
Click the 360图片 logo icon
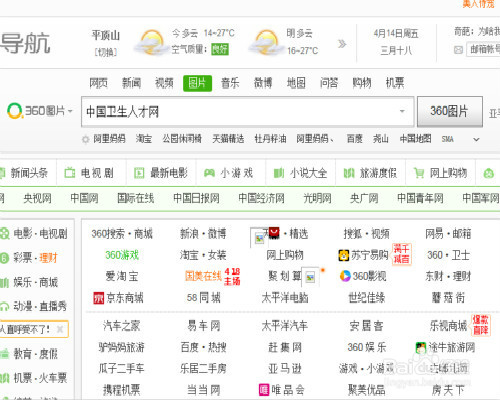pyautogui.click(x=15, y=111)
